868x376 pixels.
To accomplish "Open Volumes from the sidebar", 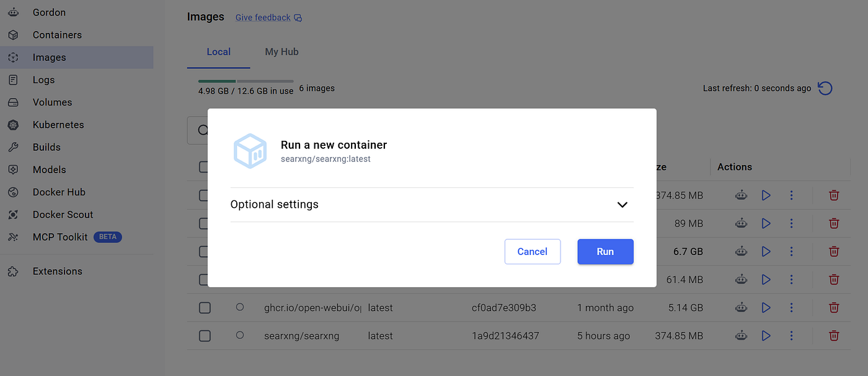I will 52,102.
